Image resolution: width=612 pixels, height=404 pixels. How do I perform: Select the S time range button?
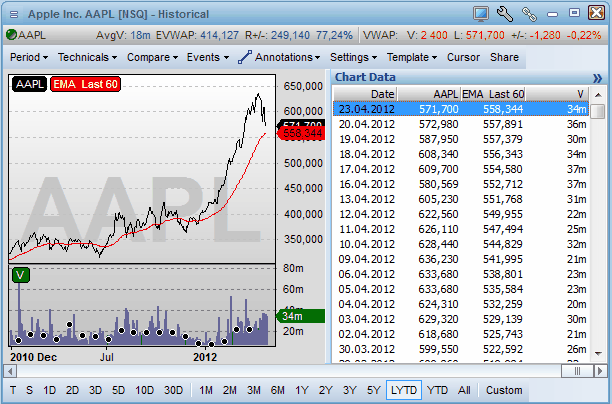30,390
